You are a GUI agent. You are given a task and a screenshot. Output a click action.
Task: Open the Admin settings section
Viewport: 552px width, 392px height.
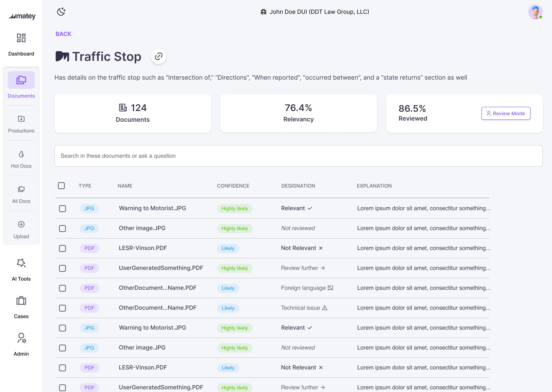coord(21,338)
